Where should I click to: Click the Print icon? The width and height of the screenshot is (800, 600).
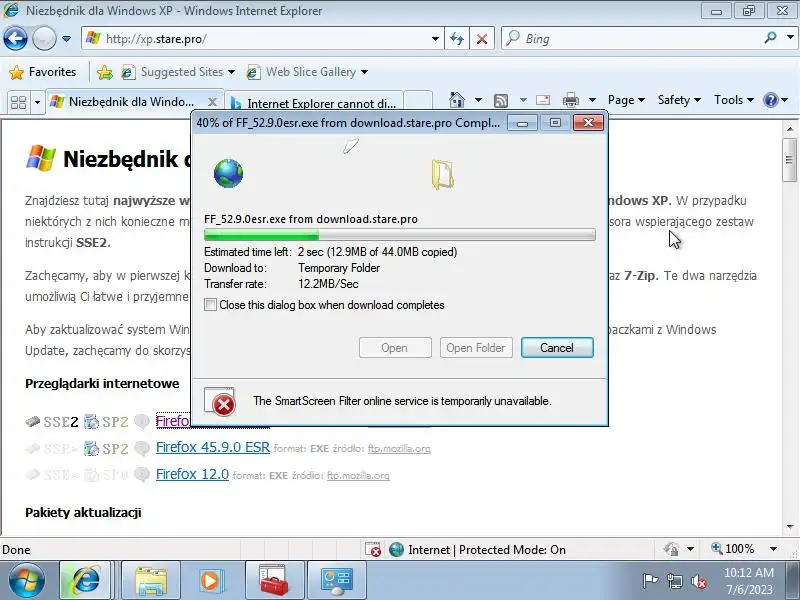pos(570,100)
